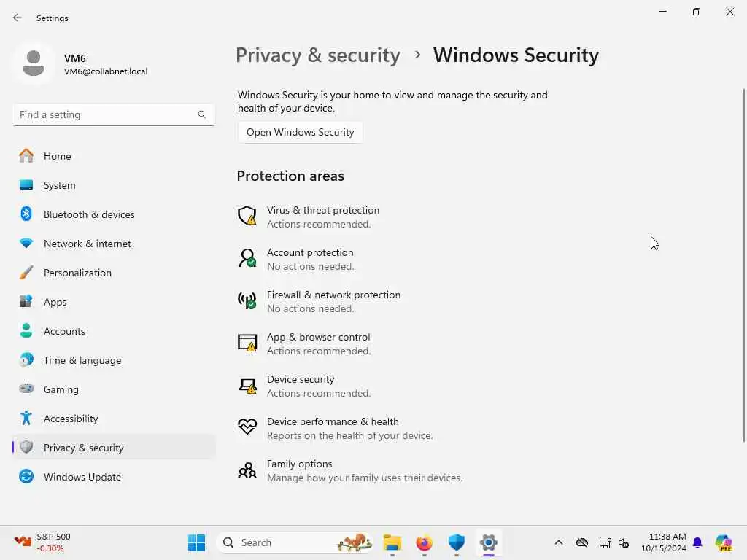
Task: Show hidden icons in system tray
Action: [x=559, y=542]
